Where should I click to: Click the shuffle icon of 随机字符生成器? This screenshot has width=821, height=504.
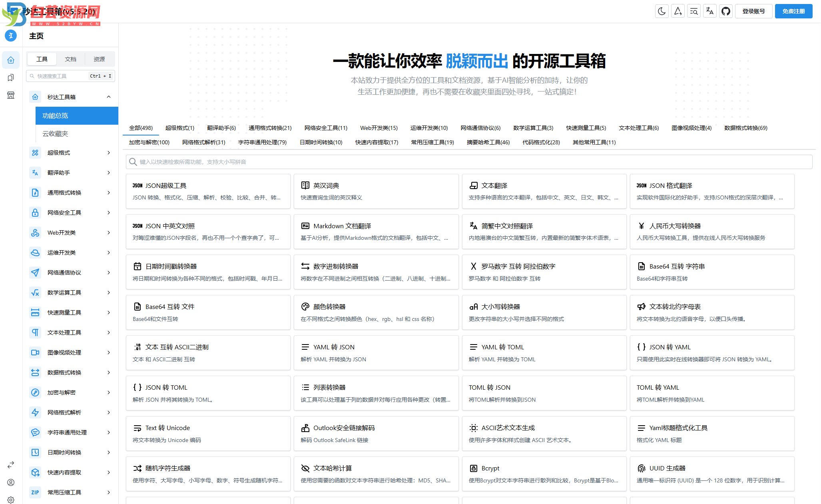pyautogui.click(x=137, y=468)
